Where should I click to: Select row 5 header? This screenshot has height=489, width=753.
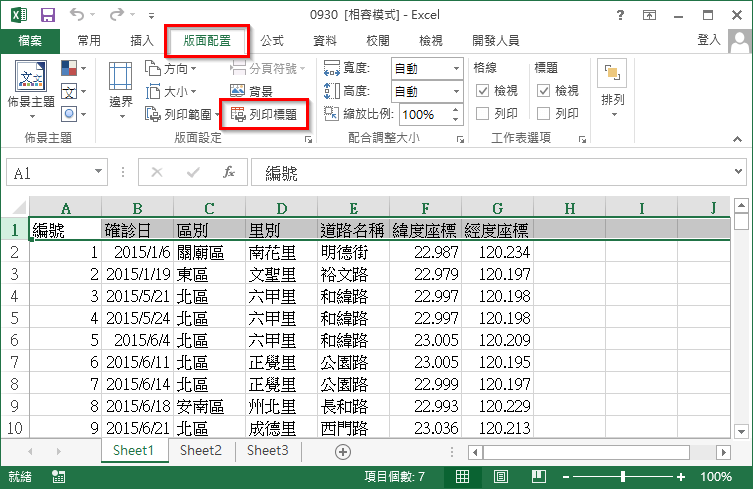click(x=14, y=318)
